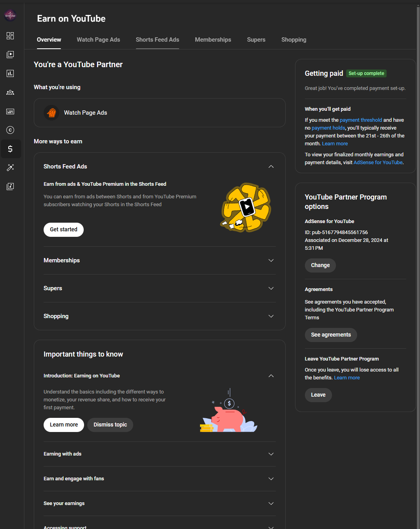Click the Watch Page Ads card
The width and height of the screenshot is (420, 529).
pos(160,113)
